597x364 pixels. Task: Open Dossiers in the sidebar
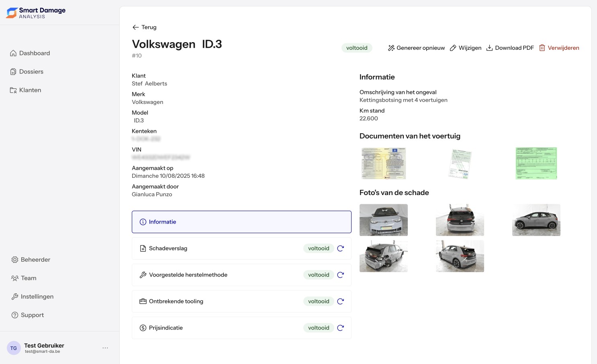coord(27,71)
